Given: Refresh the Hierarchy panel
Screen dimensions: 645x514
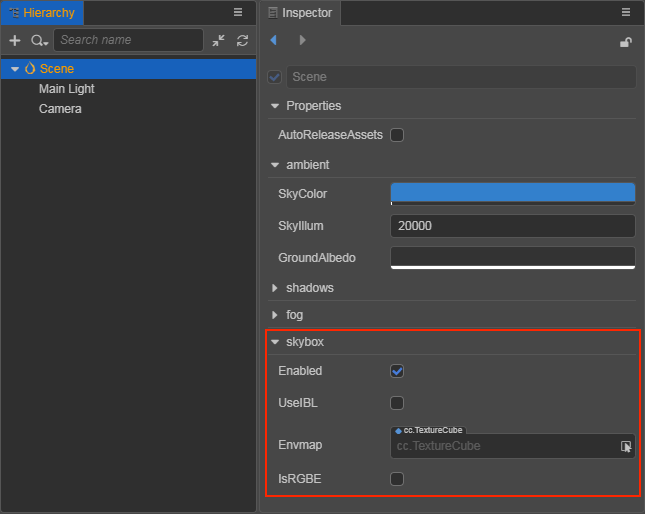Looking at the screenshot, I should click(x=242, y=40).
